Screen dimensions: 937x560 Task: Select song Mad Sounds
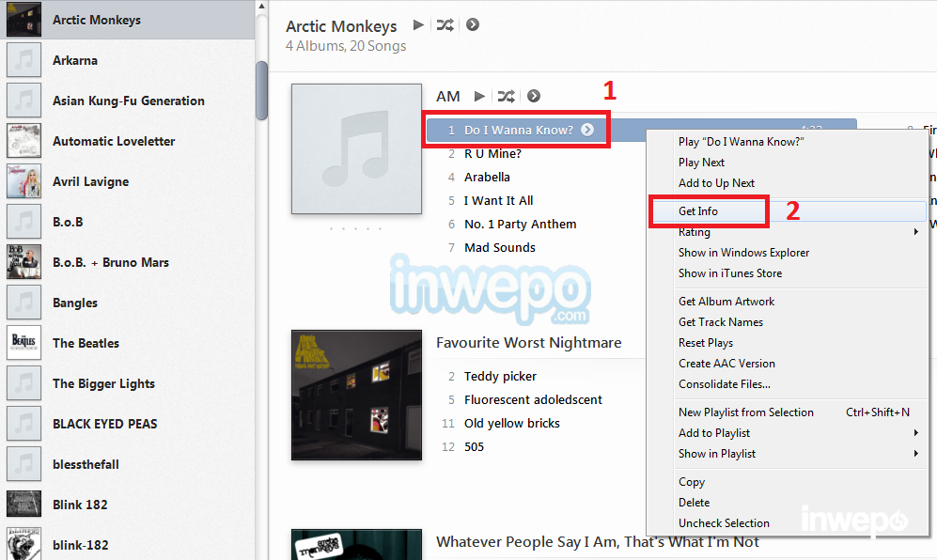pos(500,247)
